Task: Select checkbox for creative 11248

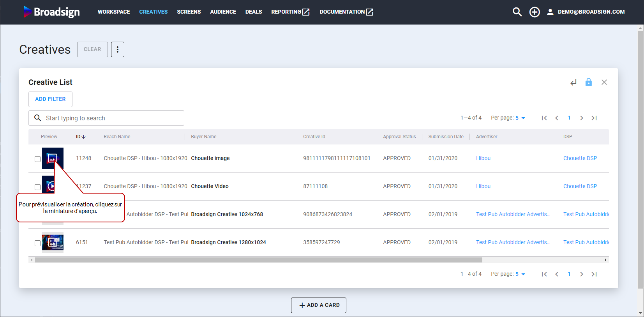Action: (x=37, y=159)
